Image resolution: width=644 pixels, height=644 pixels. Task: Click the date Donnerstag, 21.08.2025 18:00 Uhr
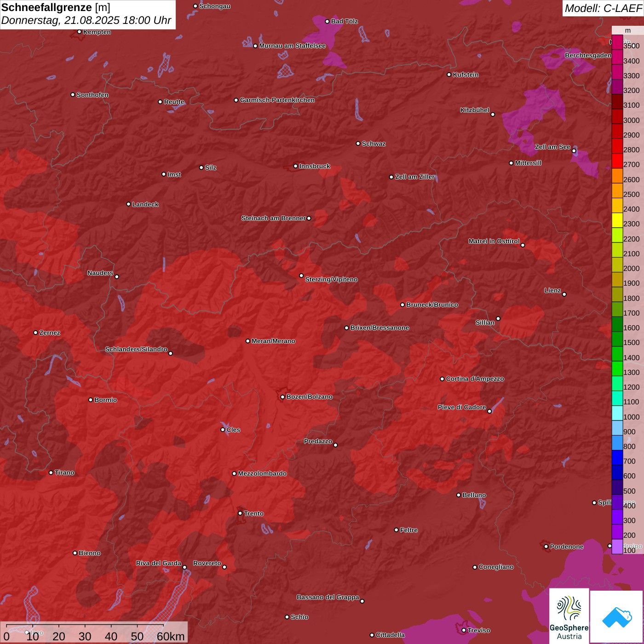click(x=86, y=21)
